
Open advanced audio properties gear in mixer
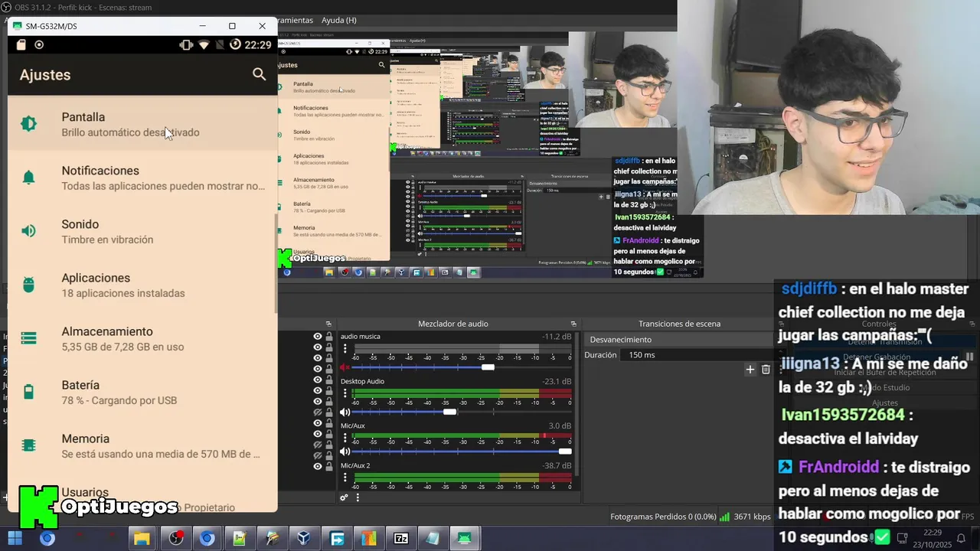344,497
